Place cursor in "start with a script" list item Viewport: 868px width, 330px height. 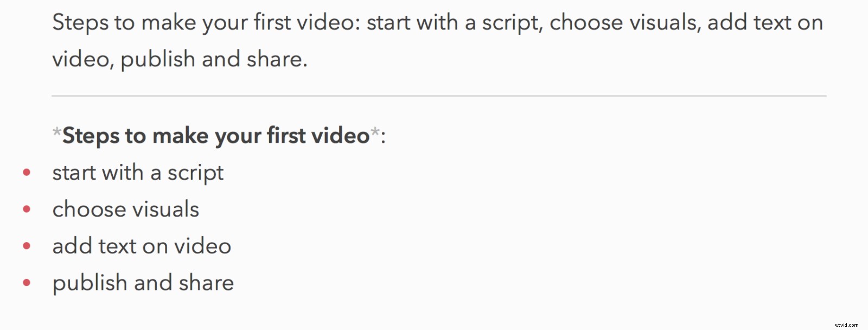point(138,173)
